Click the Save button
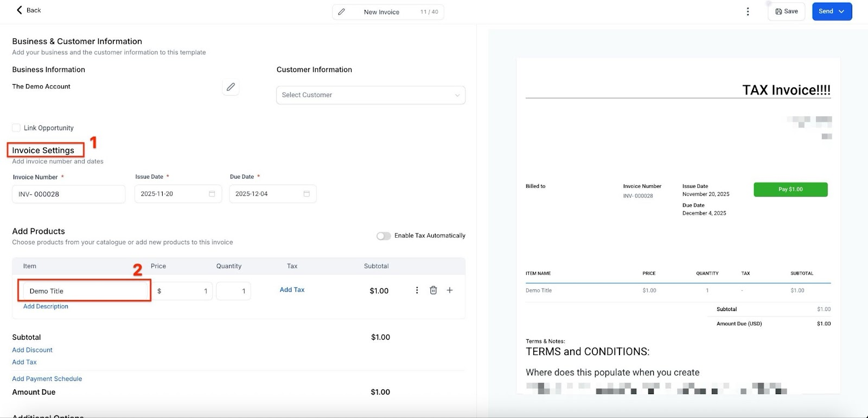Image resolution: width=868 pixels, height=418 pixels. click(x=786, y=11)
